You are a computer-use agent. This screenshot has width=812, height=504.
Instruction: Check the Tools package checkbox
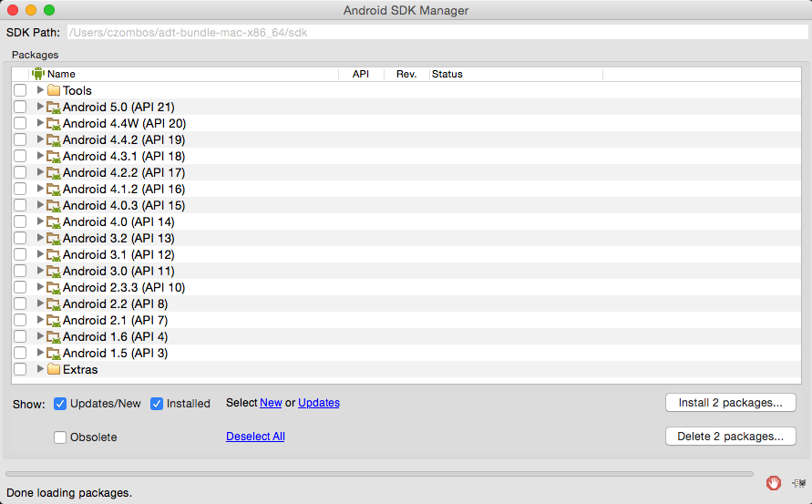[x=20, y=90]
